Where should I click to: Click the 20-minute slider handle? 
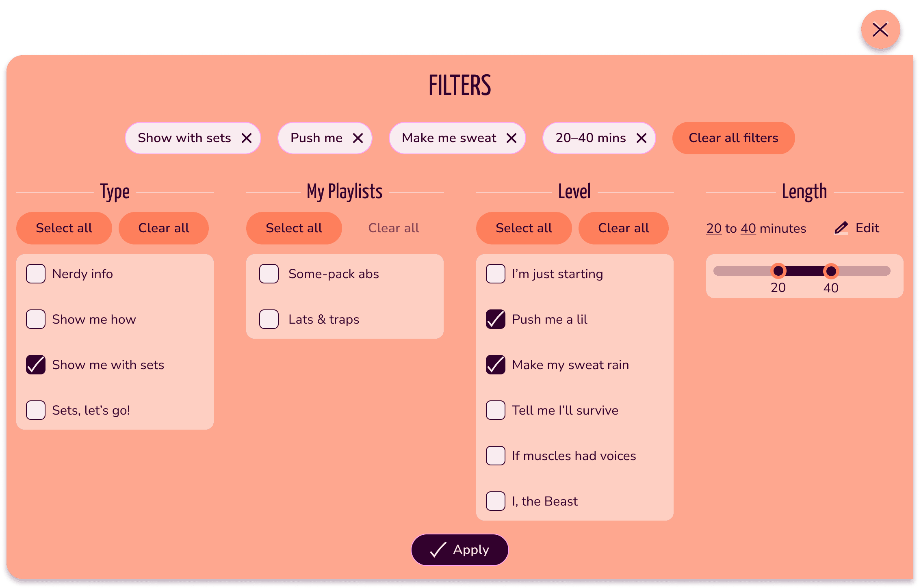[x=778, y=271]
